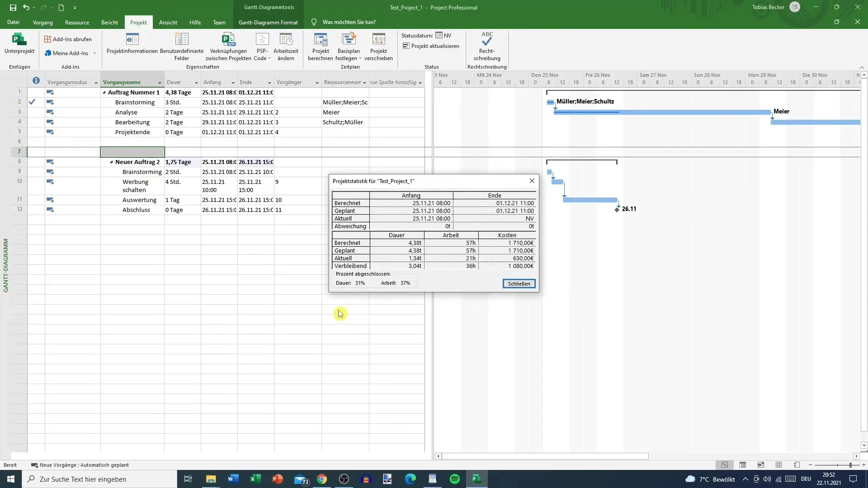Click the Neue Vorgänge: Automatisch geplant status

coord(80,465)
